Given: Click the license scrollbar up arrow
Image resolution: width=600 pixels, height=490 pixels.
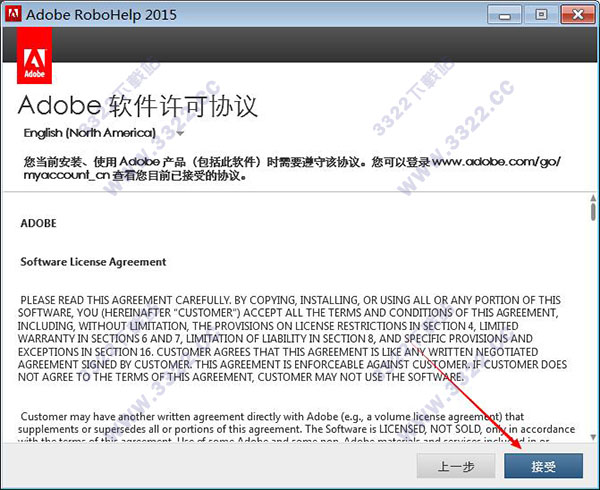Looking at the screenshot, I should [x=593, y=198].
